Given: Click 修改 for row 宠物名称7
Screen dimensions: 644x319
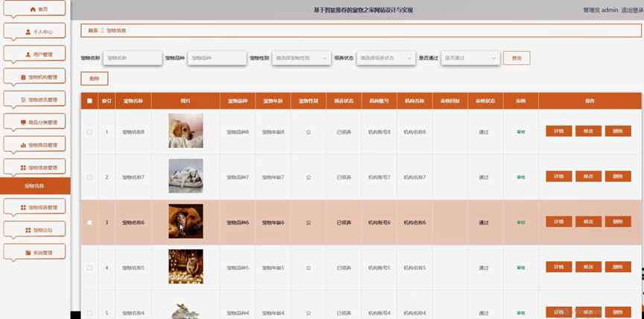Looking at the screenshot, I should [x=588, y=176].
